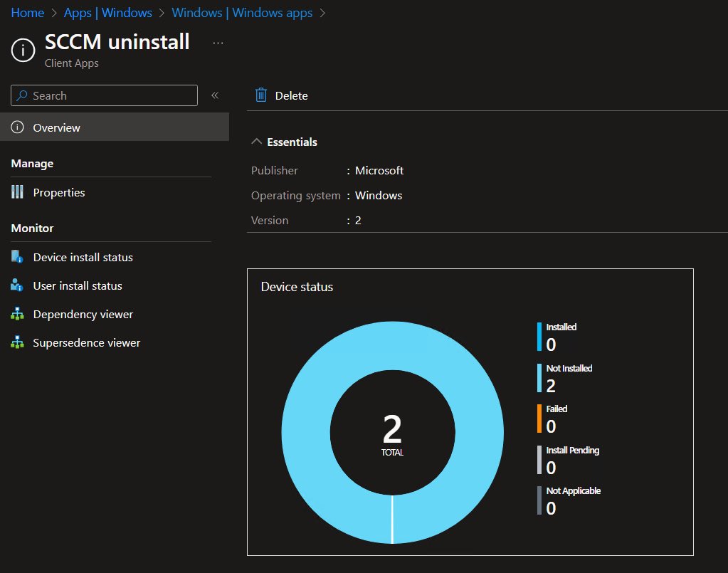The height and width of the screenshot is (573, 728).
Task: Click the SCCM uninstall page title
Action: pyautogui.click(x=117, y=42)
